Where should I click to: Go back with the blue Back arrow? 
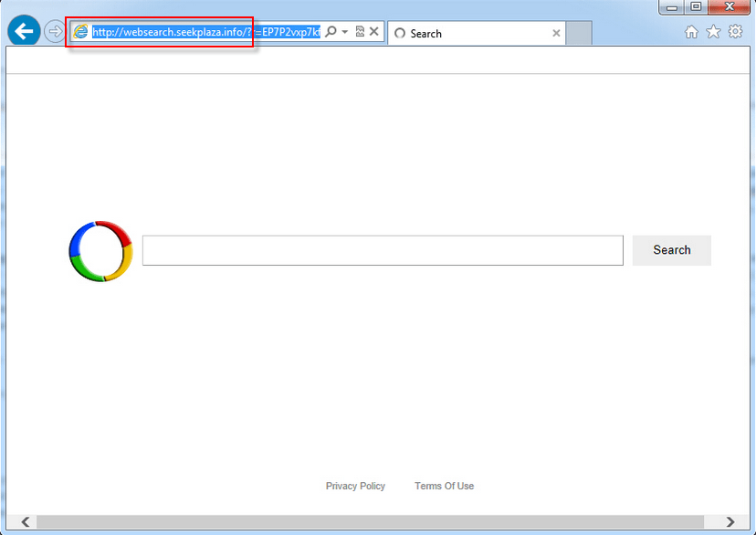pyautogui.click(x=24, y=31)
